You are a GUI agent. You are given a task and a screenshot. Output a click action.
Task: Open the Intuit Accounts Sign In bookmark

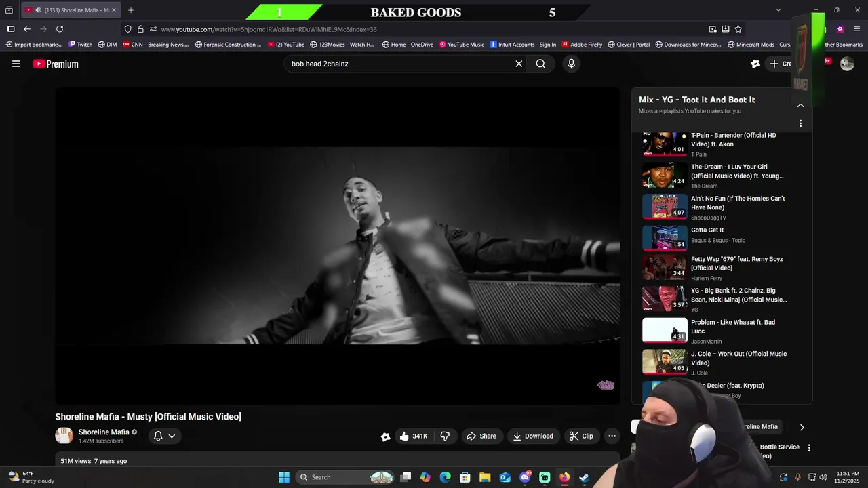(x=523, y=45)
